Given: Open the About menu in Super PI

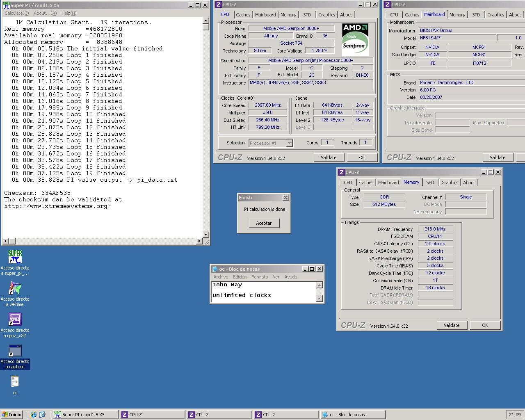Looking at the screenshot, I should click(x=45, y=13).
